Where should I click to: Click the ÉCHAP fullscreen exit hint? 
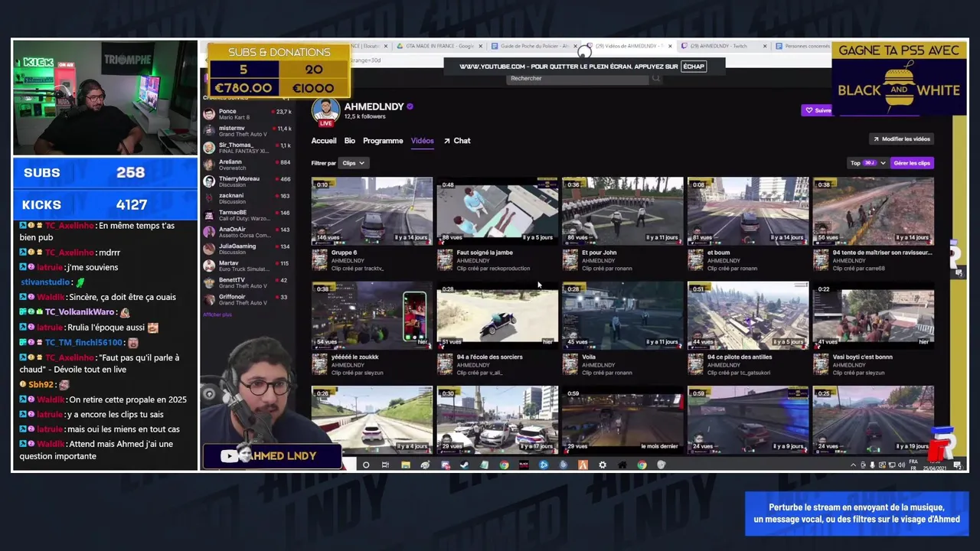coord(693,67)
